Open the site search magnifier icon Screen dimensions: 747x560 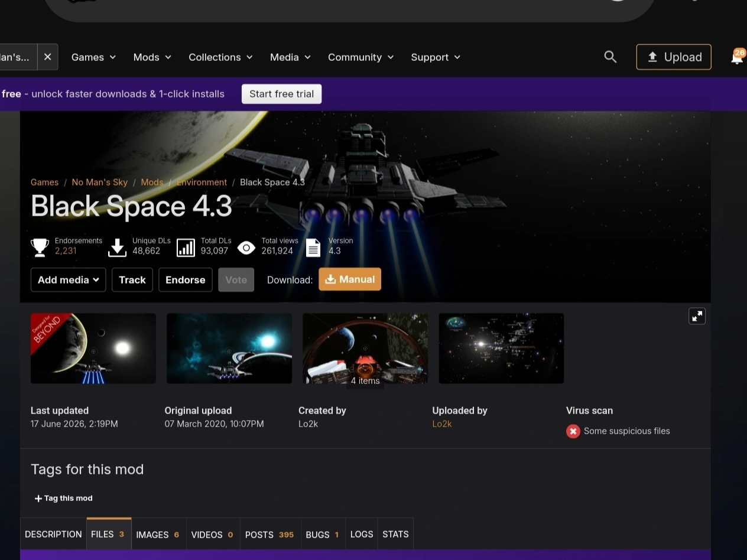tap(610, 57)
